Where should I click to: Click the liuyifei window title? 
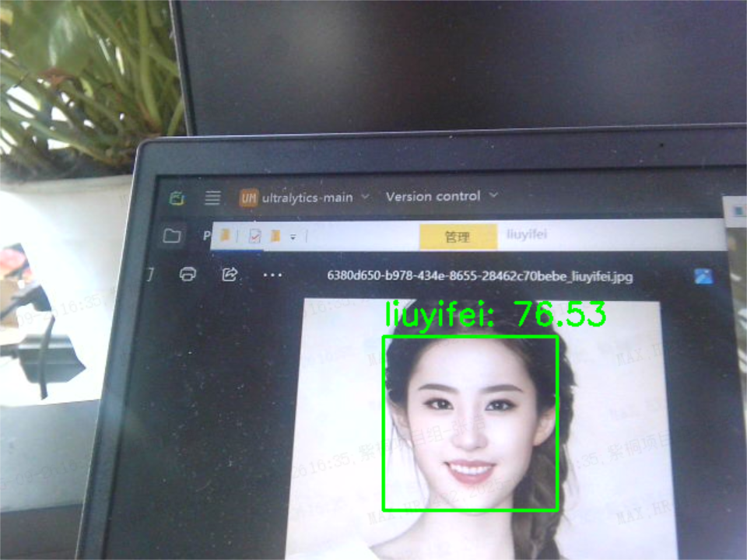[527, 234]
